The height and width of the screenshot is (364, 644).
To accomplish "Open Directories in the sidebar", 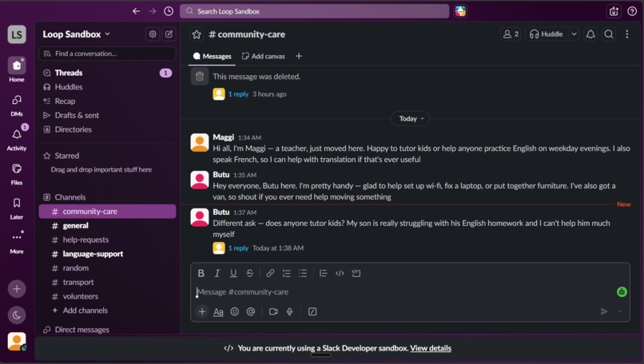I will pyautogui.click(x=107, y=129).
